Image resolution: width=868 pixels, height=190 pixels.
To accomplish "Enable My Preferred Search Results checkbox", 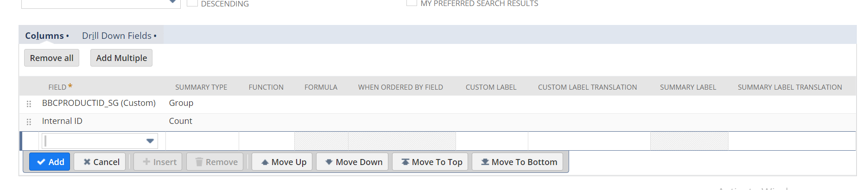I will 411,3.
